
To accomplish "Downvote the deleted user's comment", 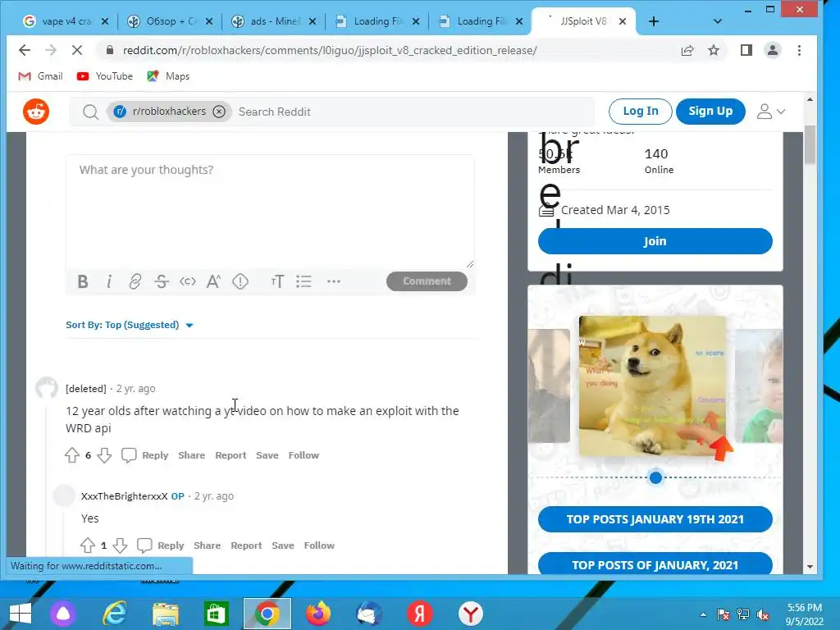I will [x=104, y=455].
